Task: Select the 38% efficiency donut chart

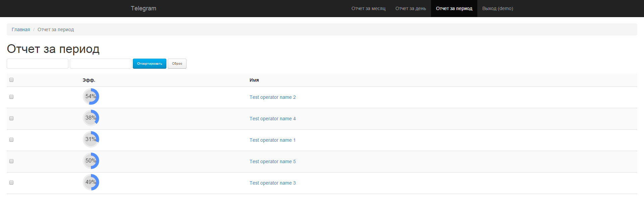Action: click(x=91, y=118)
